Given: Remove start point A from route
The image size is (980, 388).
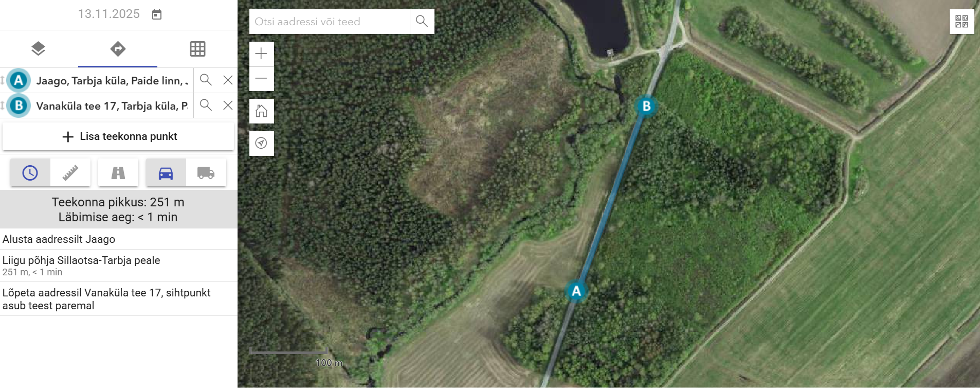Looking at the screenshot, I should coord(228,80).
